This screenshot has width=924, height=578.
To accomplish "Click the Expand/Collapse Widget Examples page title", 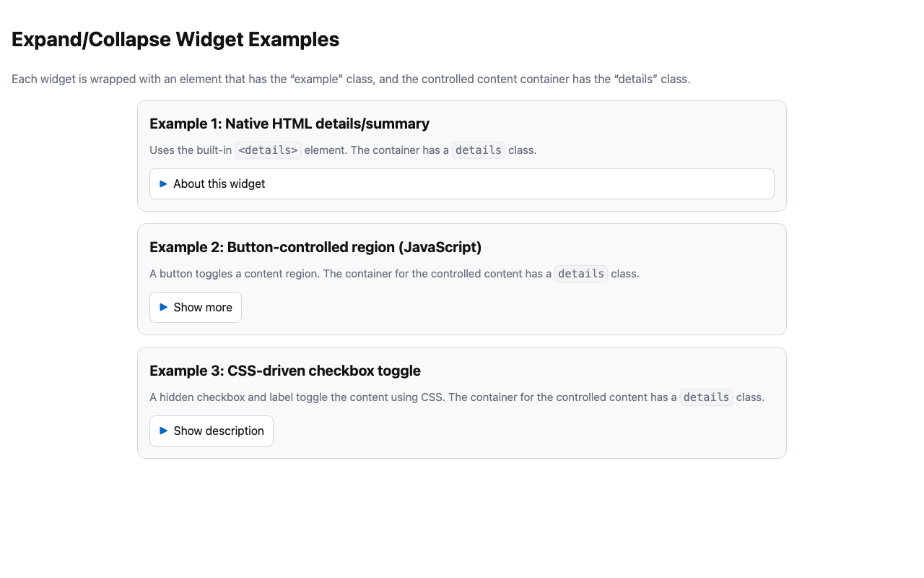I will pyautogui.click(x=175, y=39).
